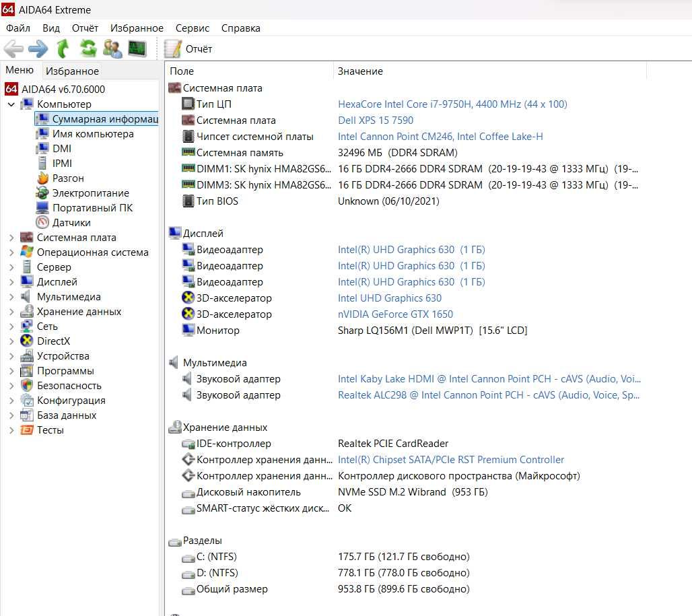This screenshot has width=692, height=616.
Task: Collapse the Компьютер tree node
Action: pyautogui.click(x=11, y=104)
